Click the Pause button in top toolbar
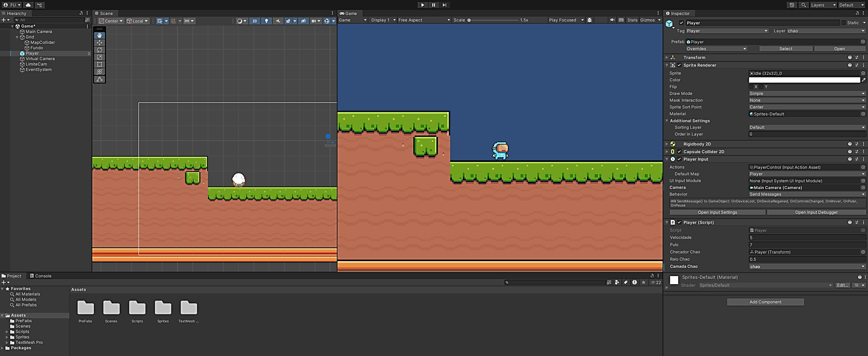 433,5
